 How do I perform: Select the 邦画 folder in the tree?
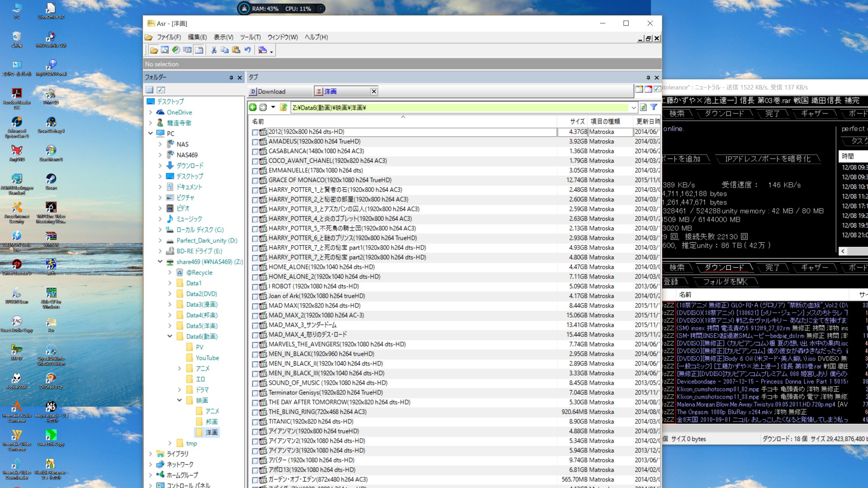point(212,422)
